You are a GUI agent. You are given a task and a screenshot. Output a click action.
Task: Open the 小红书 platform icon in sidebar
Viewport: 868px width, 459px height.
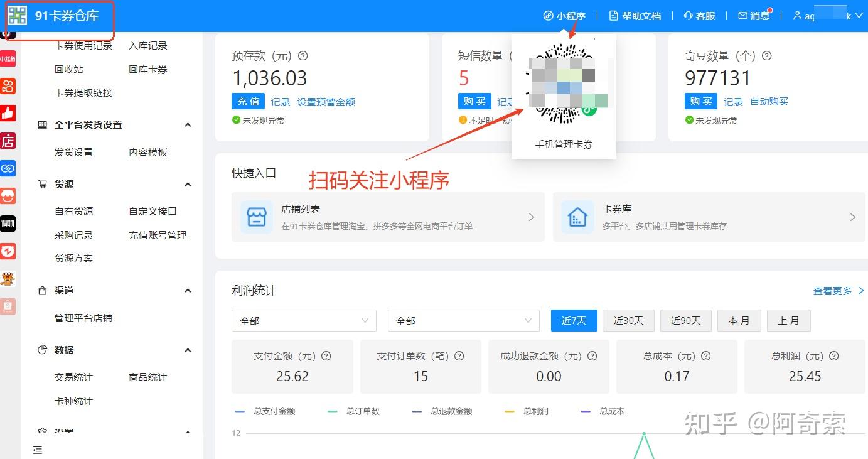[x=8, y=58]
